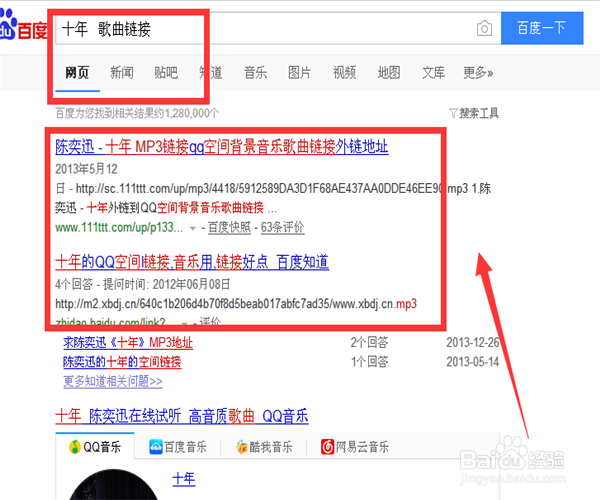
Task: Switch to the 图片 tab
Action: [x=300, y=72]
